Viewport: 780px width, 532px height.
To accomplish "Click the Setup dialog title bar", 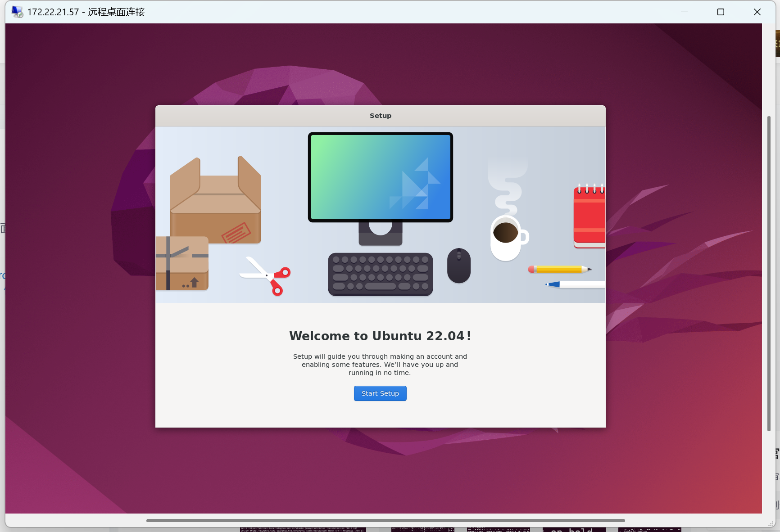I will 381,116.
